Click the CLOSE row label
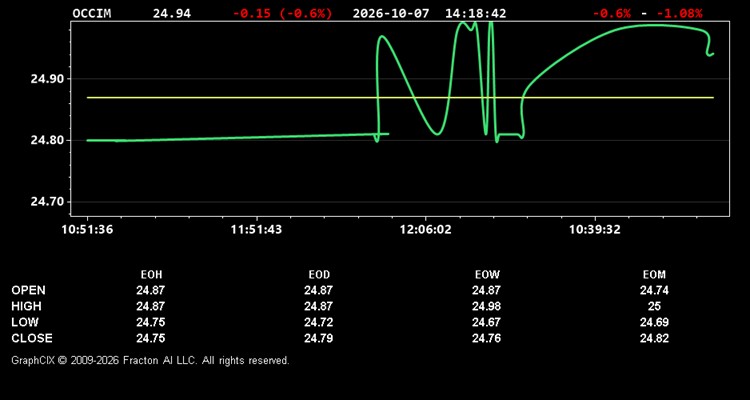The width and height of the screenshot is (750, 400). point(32,338)
